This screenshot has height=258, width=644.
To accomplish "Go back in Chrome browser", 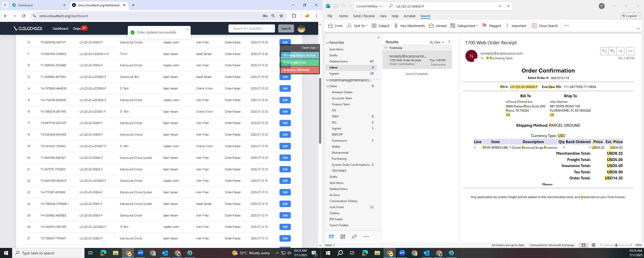I will 6,16.
